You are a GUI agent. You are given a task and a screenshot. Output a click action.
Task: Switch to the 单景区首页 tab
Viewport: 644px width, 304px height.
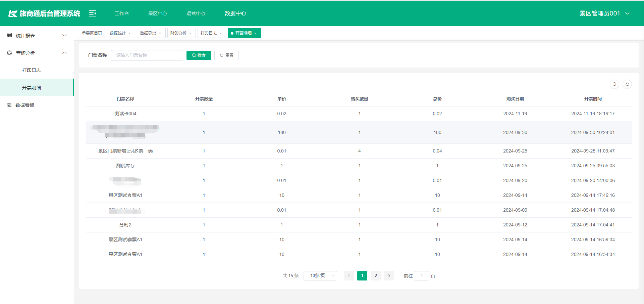click(x=92, y=33)
